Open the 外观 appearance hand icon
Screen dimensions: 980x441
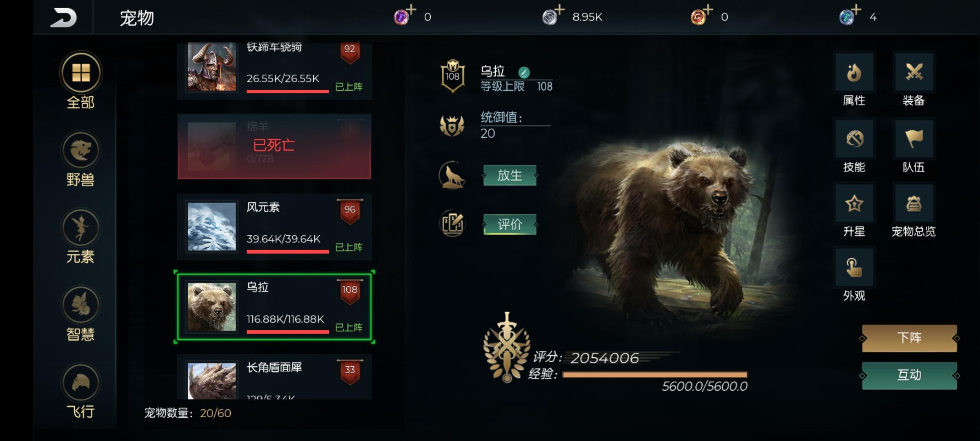854,267
